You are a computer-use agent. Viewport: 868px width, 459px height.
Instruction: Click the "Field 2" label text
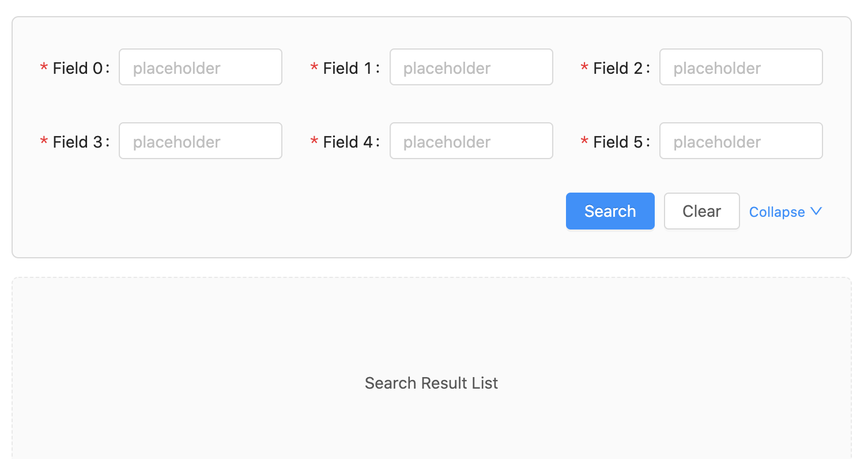617,68
